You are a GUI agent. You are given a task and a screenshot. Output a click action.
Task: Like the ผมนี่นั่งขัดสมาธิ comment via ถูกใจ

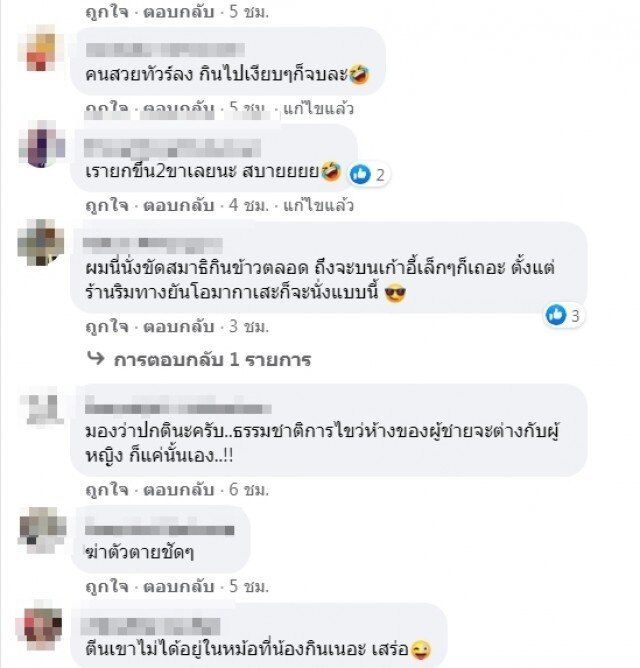click(107, 326)
